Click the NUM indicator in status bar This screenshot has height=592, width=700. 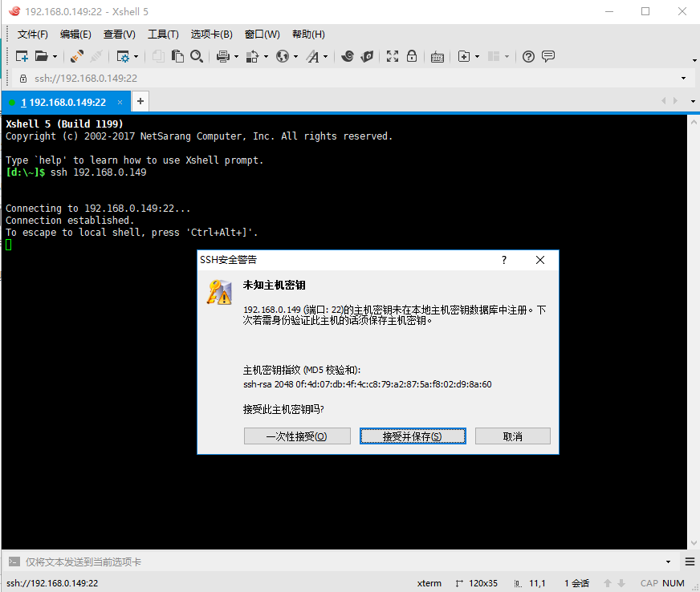(x=673, y=583)
